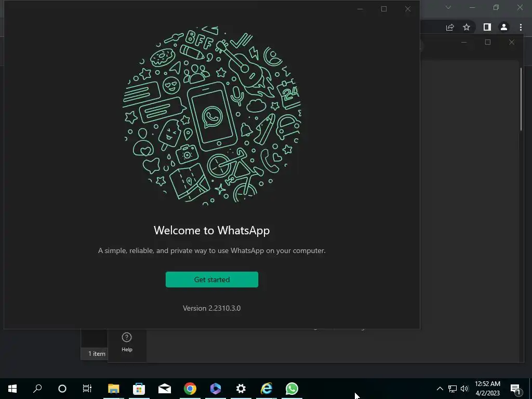
Task: Close the WhatsApp window
Action: coord(408,9)
